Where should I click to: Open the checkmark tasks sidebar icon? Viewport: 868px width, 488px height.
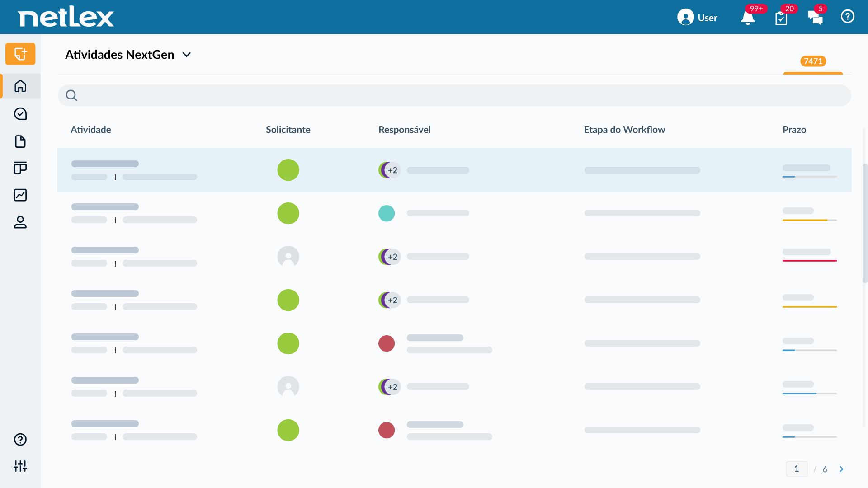pos(20,114)
